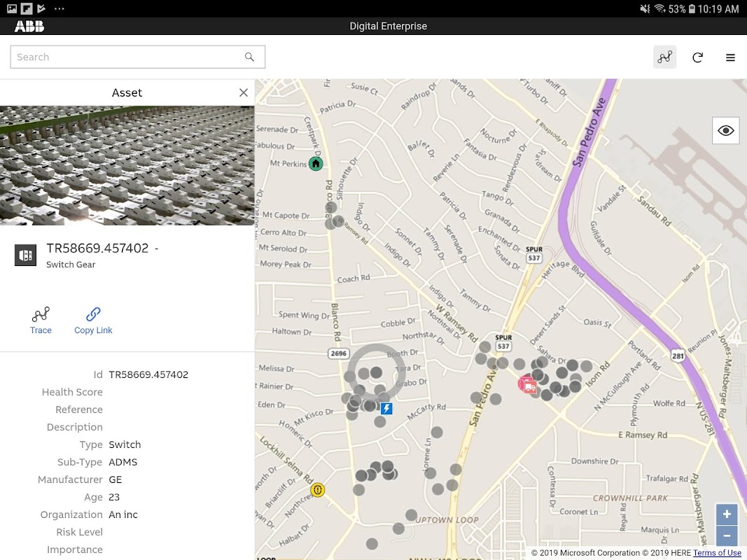The width and height of the screenshot is (747, 560).
Task: Open the Terms of Use link
Action: (717, 553)
